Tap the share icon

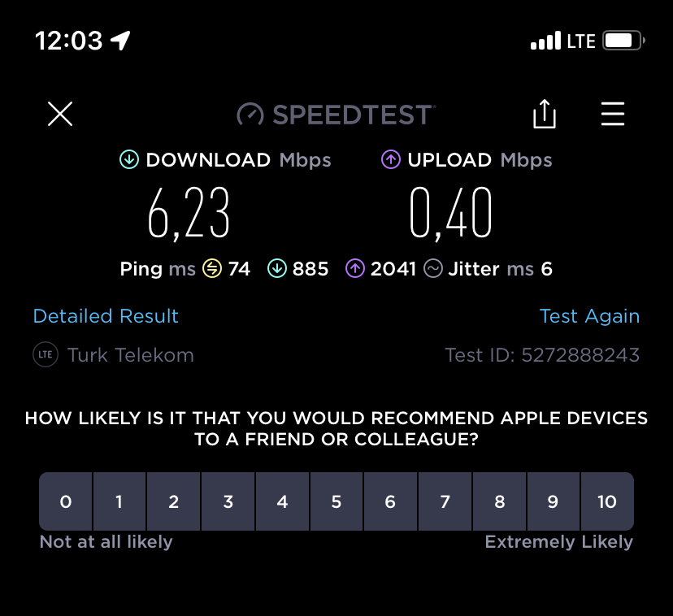coord(545,114)
